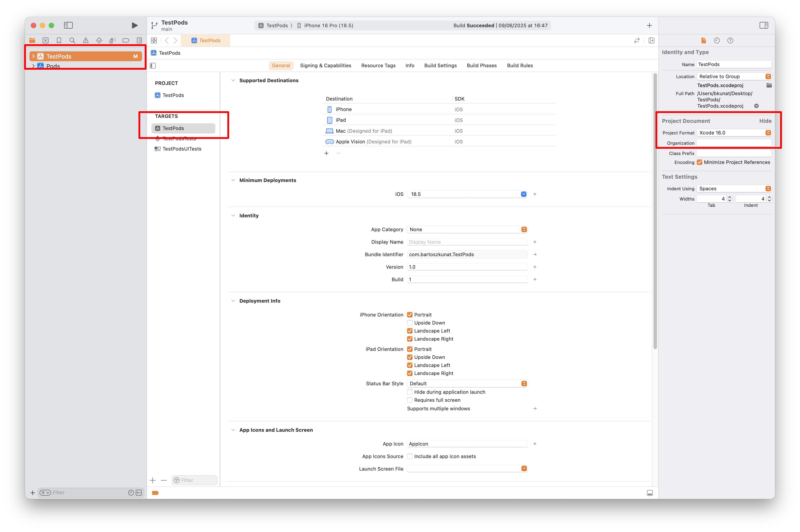Show the History inspector clock icon

(x=717, y=40)
